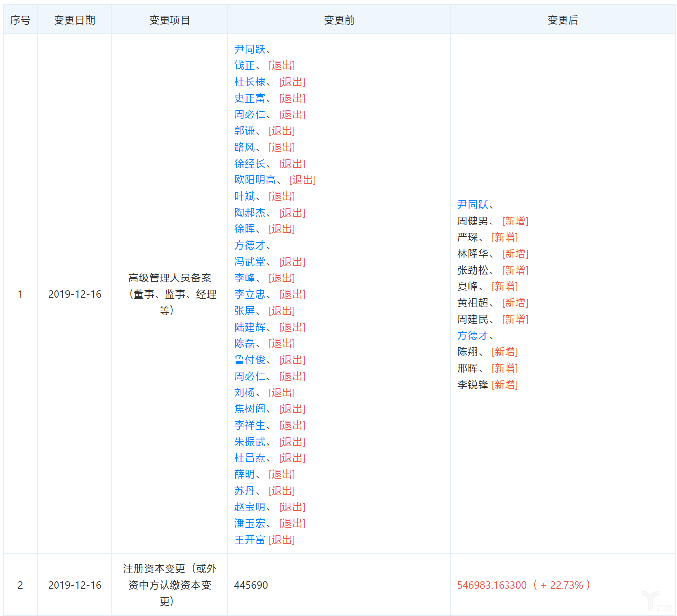The image size is (677, 616).
Task: Open the 路风 name link
Action: pos(245,147)
